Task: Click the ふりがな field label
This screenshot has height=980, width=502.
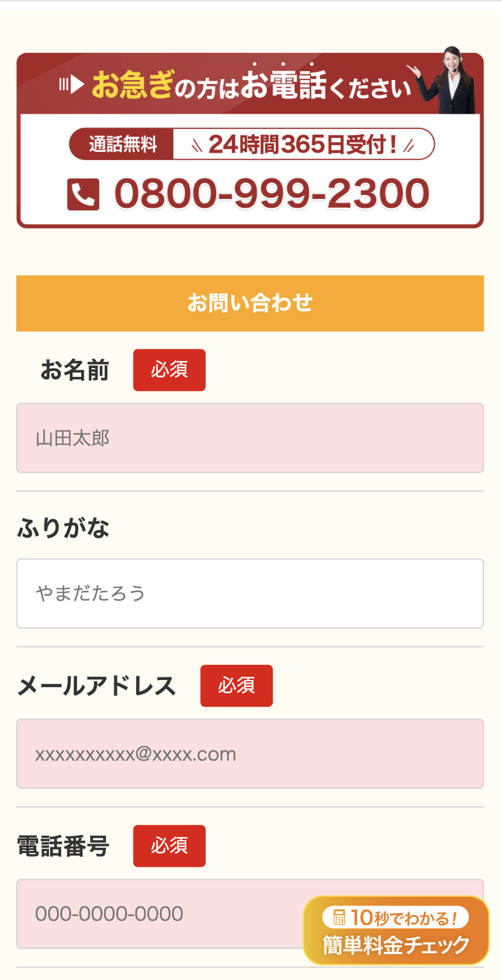Action: (x=63, y=528)
